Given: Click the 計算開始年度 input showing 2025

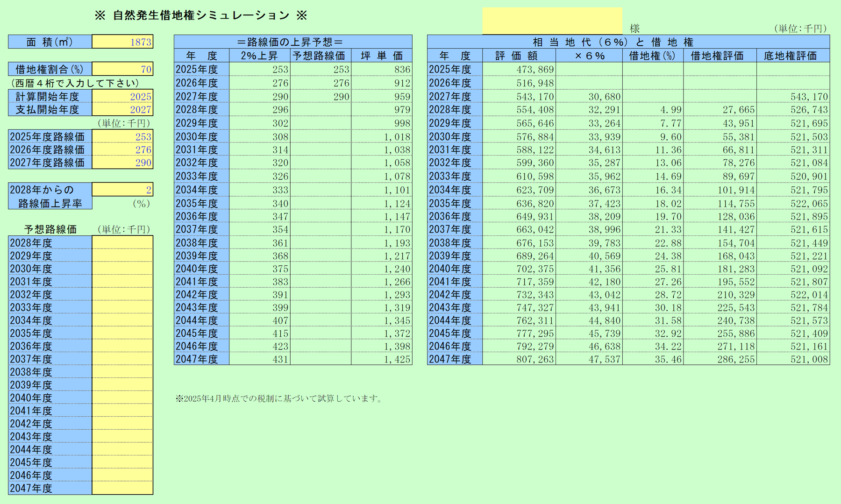Looking at the screenshot, I should [122, 96].
